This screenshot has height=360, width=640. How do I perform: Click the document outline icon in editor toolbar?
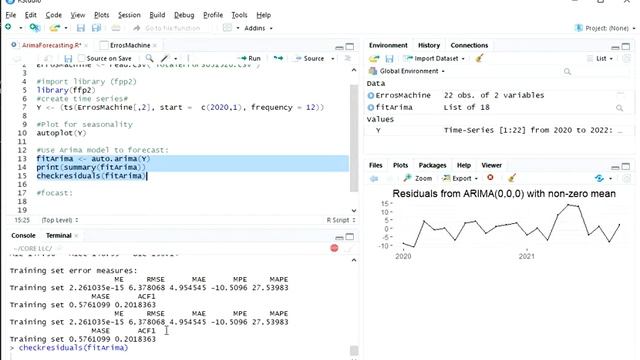(348, 58)
